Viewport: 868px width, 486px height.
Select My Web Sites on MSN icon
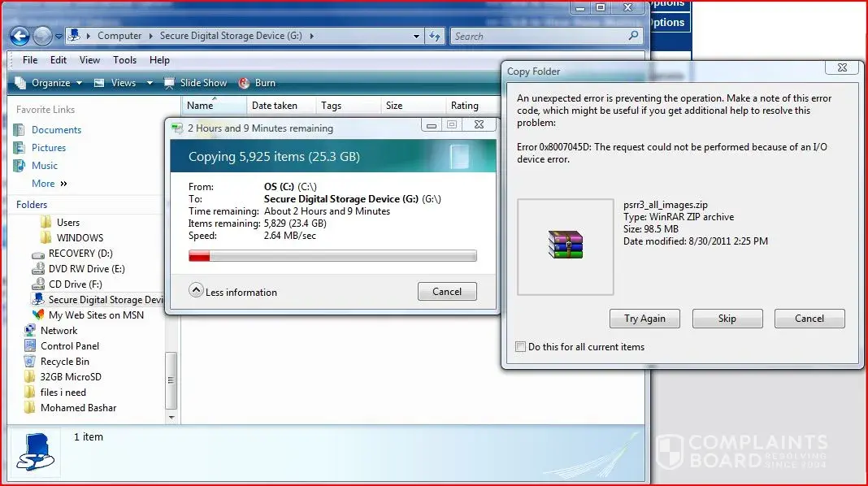pyautogui.click(x=38, y=315)
